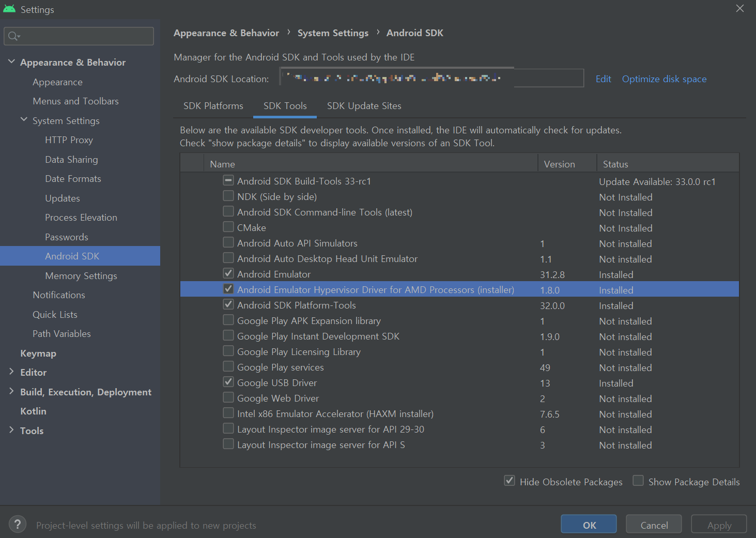Select Android SDK in the tree

point(80,256)
